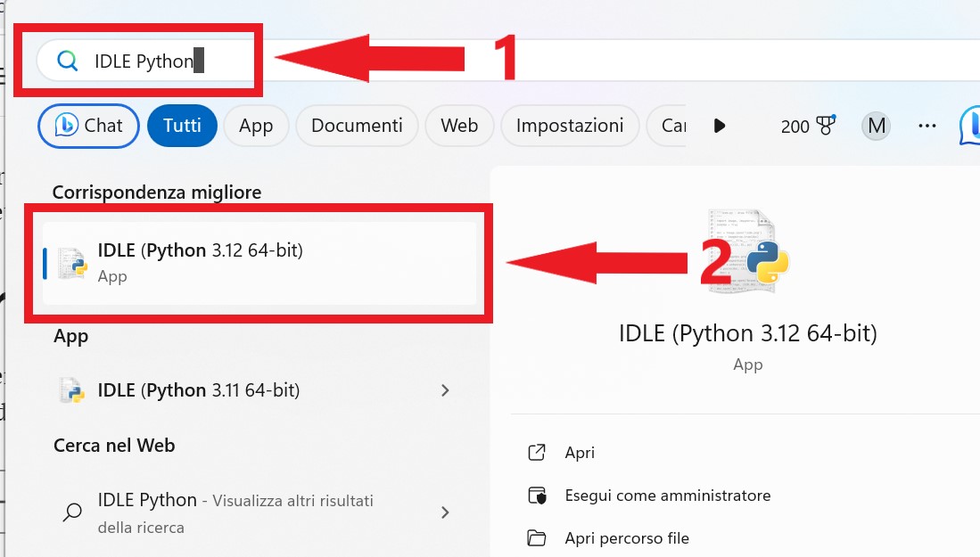The image size is (980, 557).
Task: Expand the Visualizza altri risultati web entry
Action: tap(445, 512)
